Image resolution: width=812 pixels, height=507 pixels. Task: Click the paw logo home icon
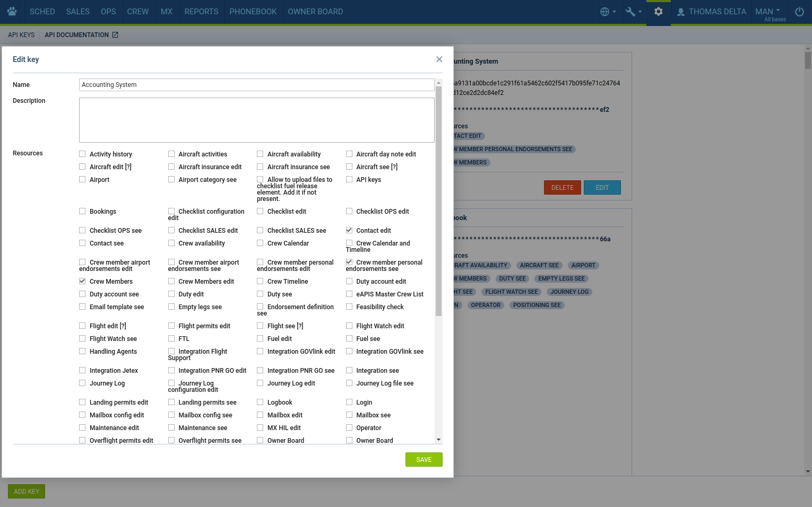[x=12, y=12]
